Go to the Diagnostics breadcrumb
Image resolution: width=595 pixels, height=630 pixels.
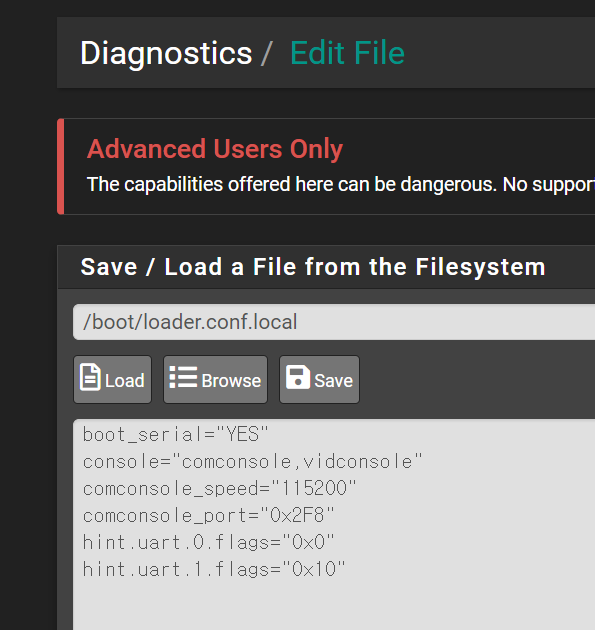pyautogui.click(x=166, y=53)
